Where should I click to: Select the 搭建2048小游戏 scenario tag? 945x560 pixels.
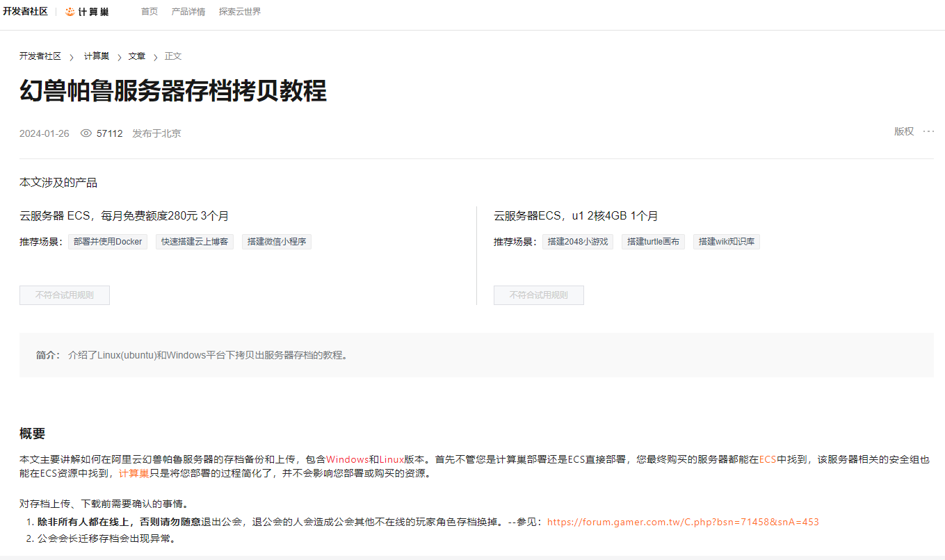coord(578,242)
